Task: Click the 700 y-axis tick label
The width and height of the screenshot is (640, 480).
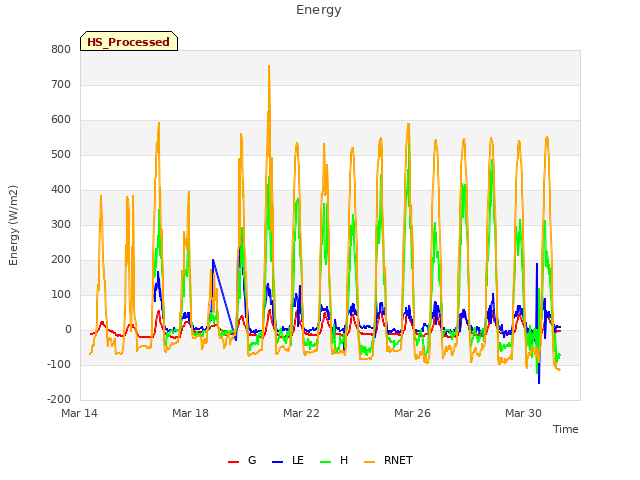Action: pyautogui.click(x=61, y=84)
